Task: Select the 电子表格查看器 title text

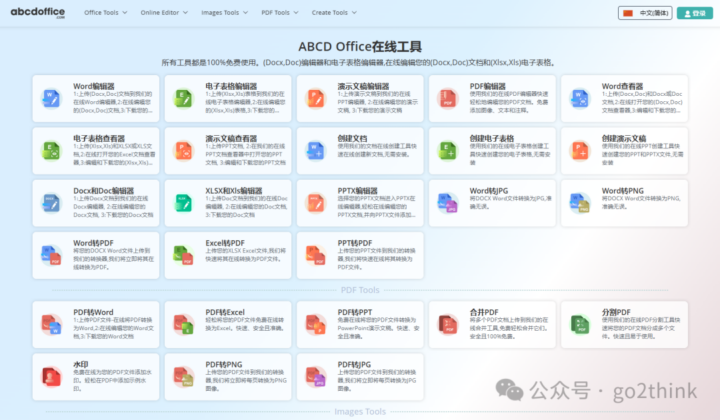Action: point(99,139)
